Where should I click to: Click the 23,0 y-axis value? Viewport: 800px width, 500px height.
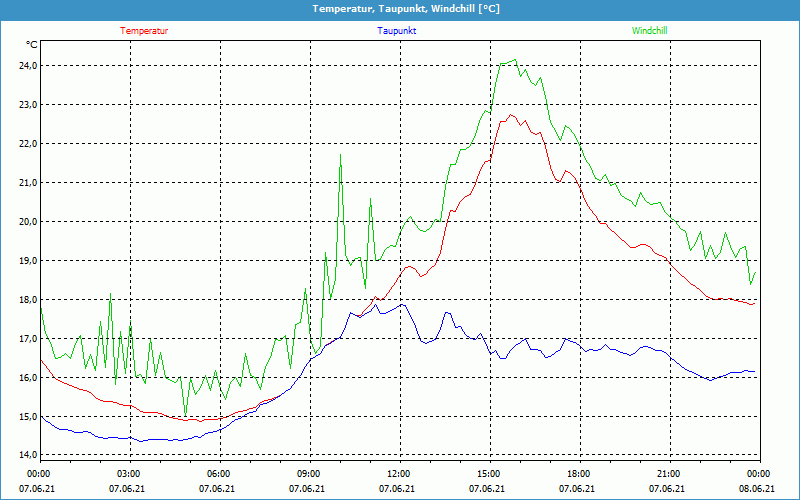click(28, 105)
